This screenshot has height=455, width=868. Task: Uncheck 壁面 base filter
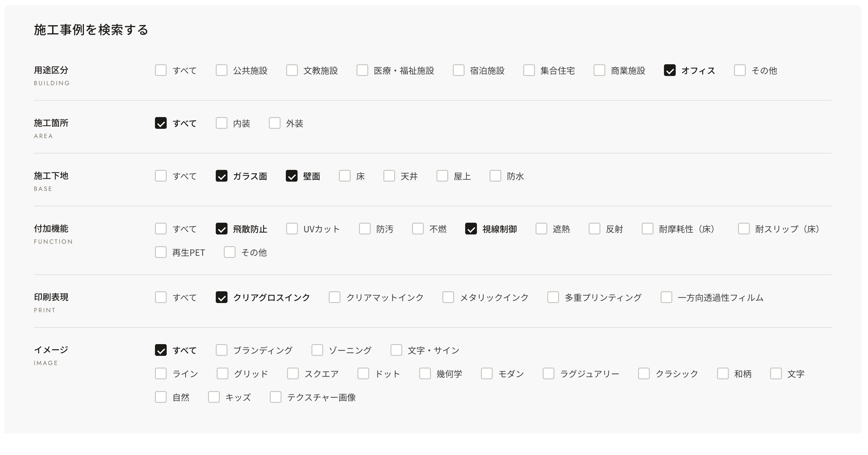[x=292, y=176]
